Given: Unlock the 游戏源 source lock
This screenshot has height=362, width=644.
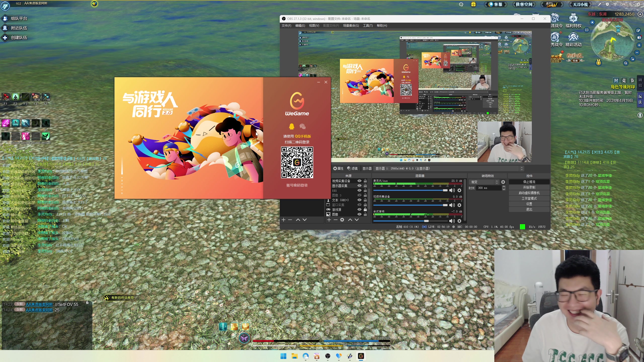Looking at the screenshot, I should click(x=365, y=209).
